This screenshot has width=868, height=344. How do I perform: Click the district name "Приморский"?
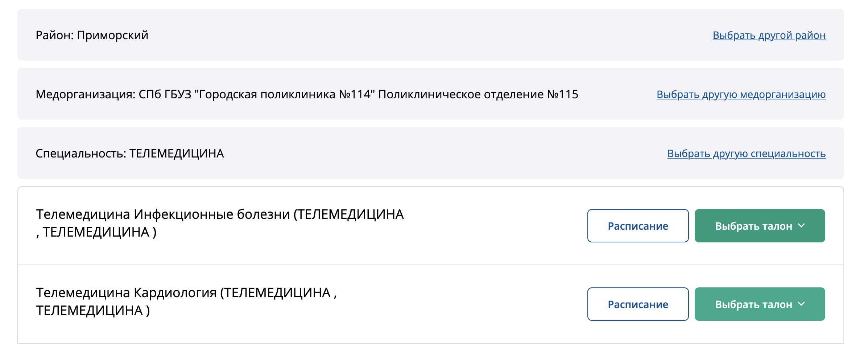pyautogui.click(x=112, y=35)
